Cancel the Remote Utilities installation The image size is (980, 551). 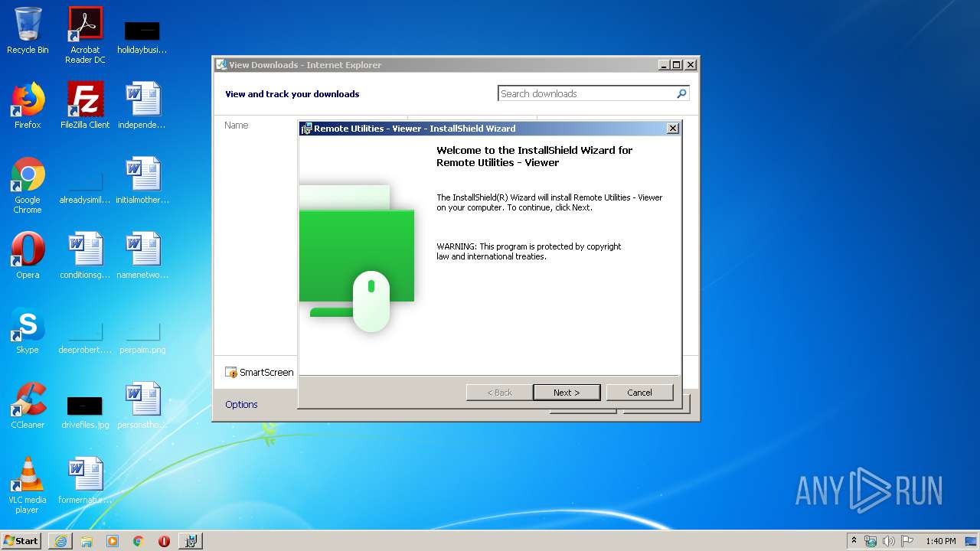tap(639, 393)
